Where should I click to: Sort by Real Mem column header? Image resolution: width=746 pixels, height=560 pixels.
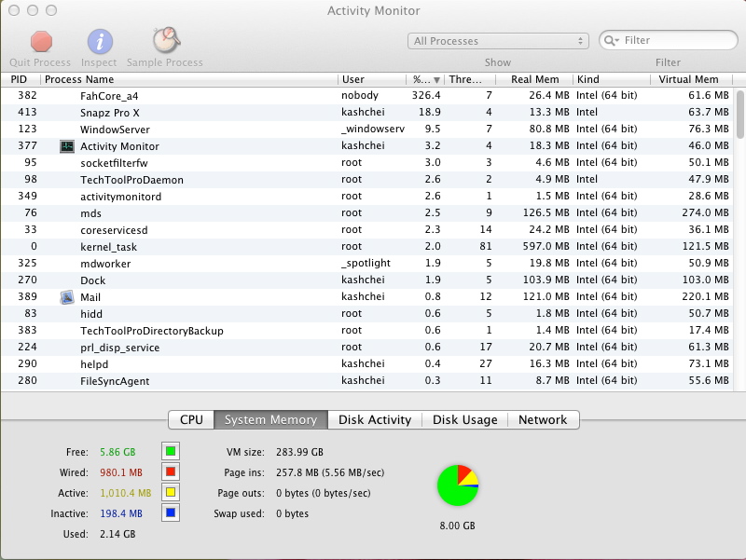[x=534, y=79]
